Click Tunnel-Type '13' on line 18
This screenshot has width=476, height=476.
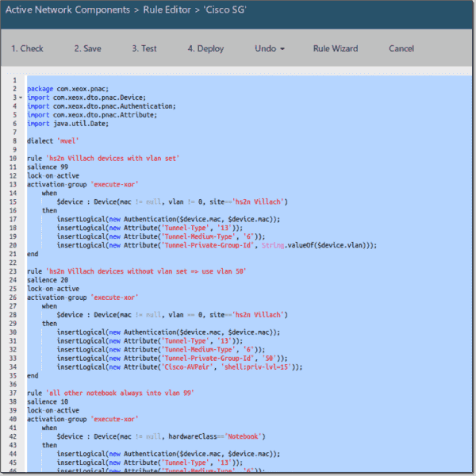[x=150, y=228]
